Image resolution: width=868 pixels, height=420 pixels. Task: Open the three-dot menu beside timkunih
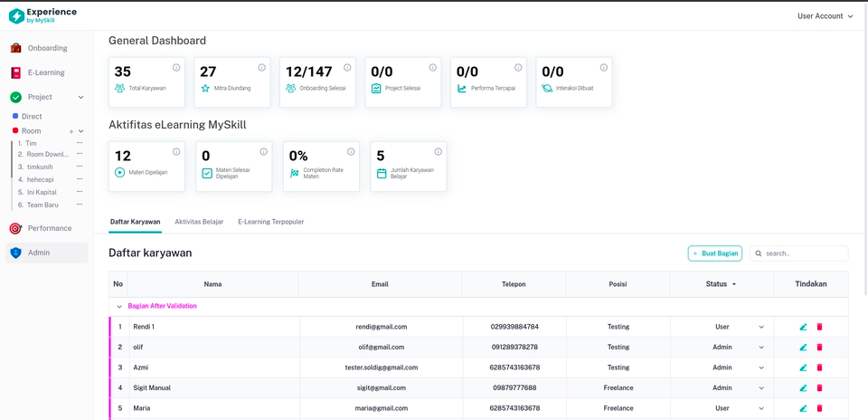(x=80, y=167)
